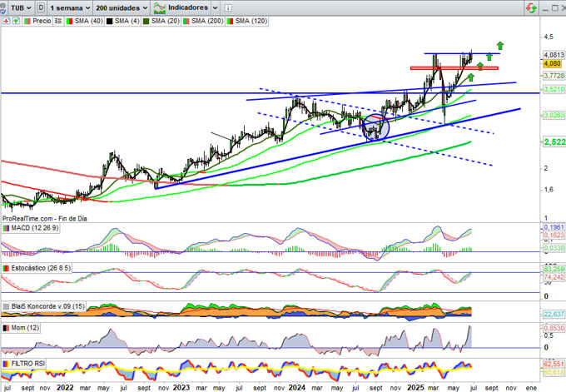566x392 pixels.
Task: Open the Indicadores panel
Action: coord(181,7)
